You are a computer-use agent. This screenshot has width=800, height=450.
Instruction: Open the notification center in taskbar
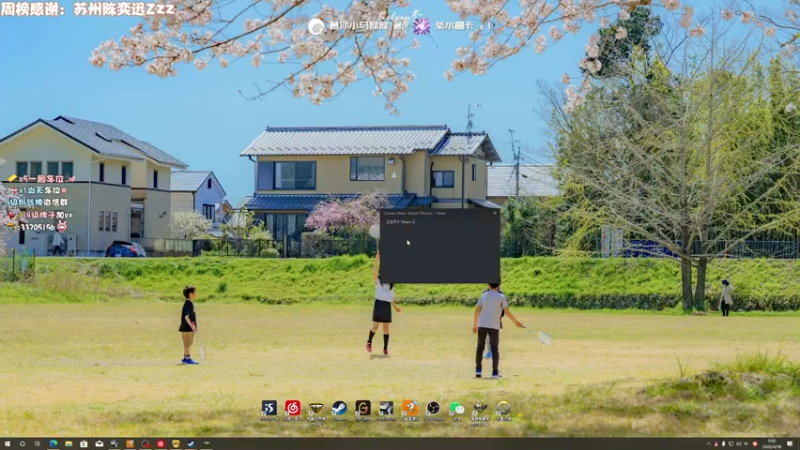click(790, 444)
